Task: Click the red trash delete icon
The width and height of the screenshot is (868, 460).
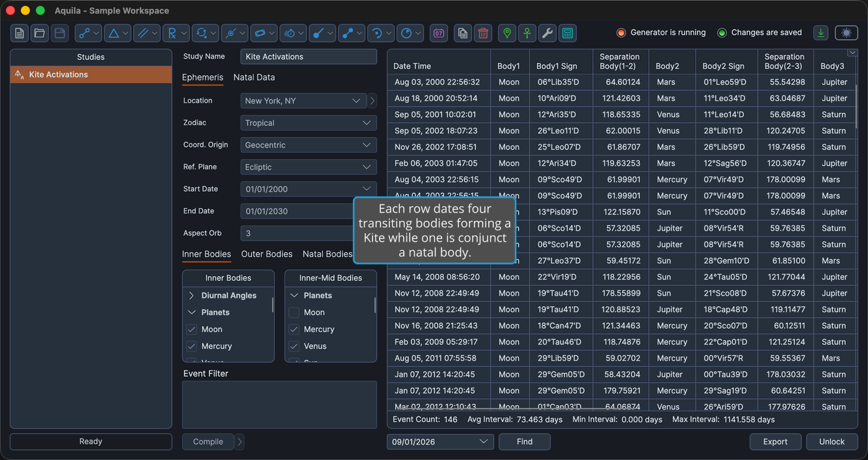Action: point(483,33)
